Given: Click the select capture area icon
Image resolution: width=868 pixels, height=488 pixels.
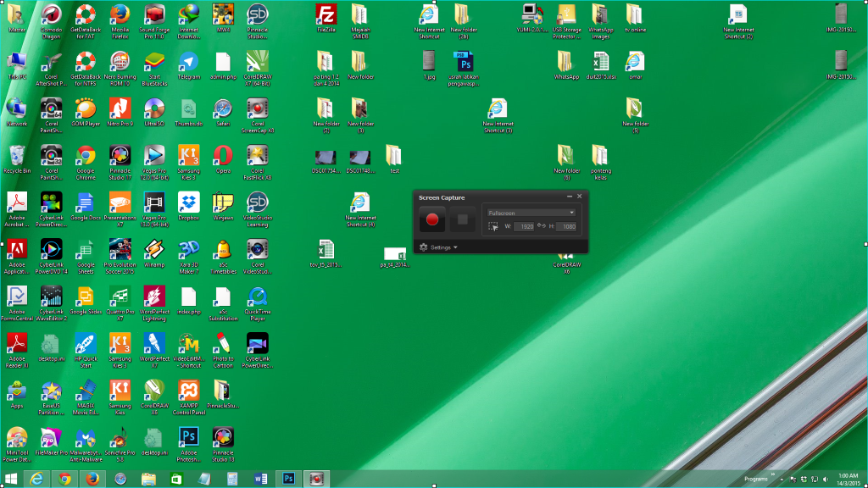Looking at the screenshot, I should click(492, 226).
